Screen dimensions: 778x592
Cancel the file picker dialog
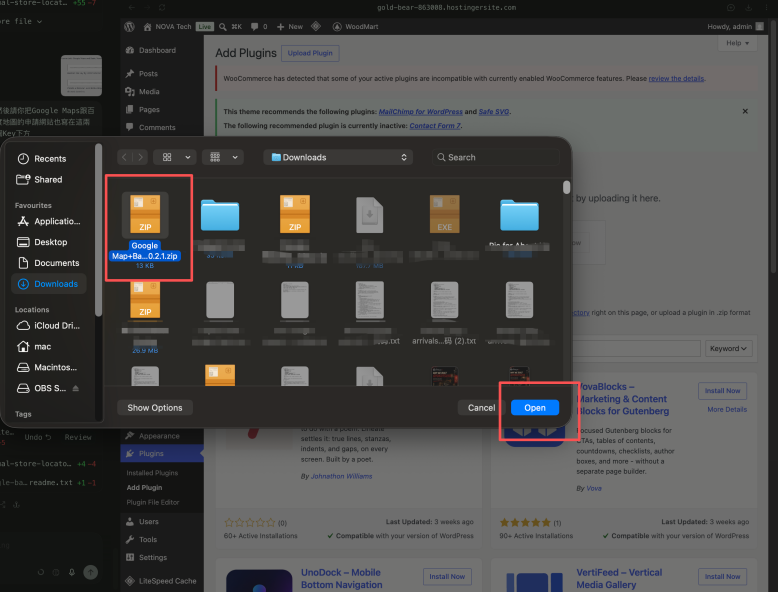click(x=481, y=407)
